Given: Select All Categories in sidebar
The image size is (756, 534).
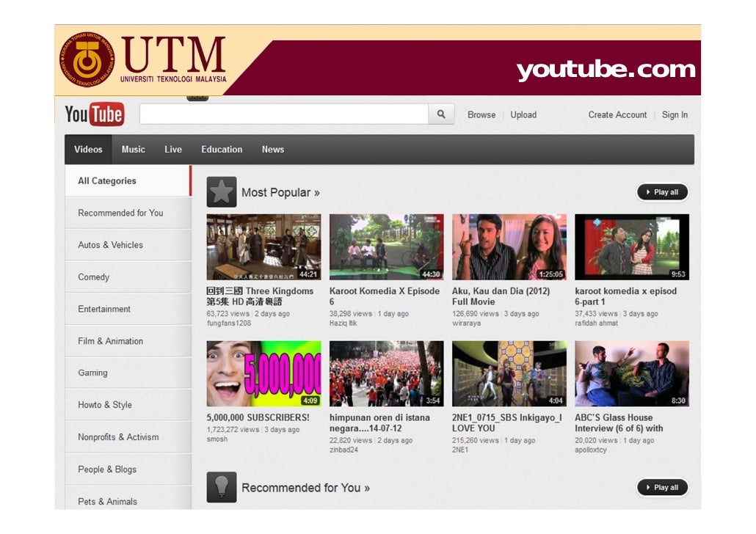Looking at the screenshot, I should [128, 180].
